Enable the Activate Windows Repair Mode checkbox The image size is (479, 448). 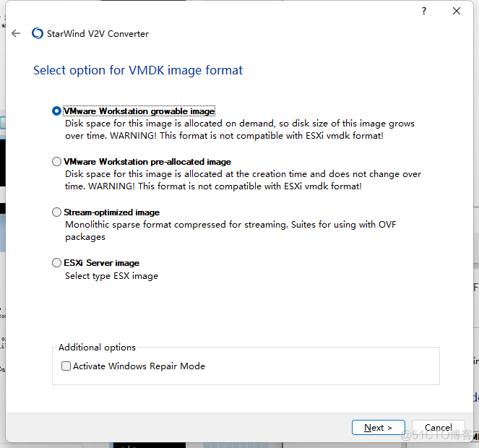point(66,366)
